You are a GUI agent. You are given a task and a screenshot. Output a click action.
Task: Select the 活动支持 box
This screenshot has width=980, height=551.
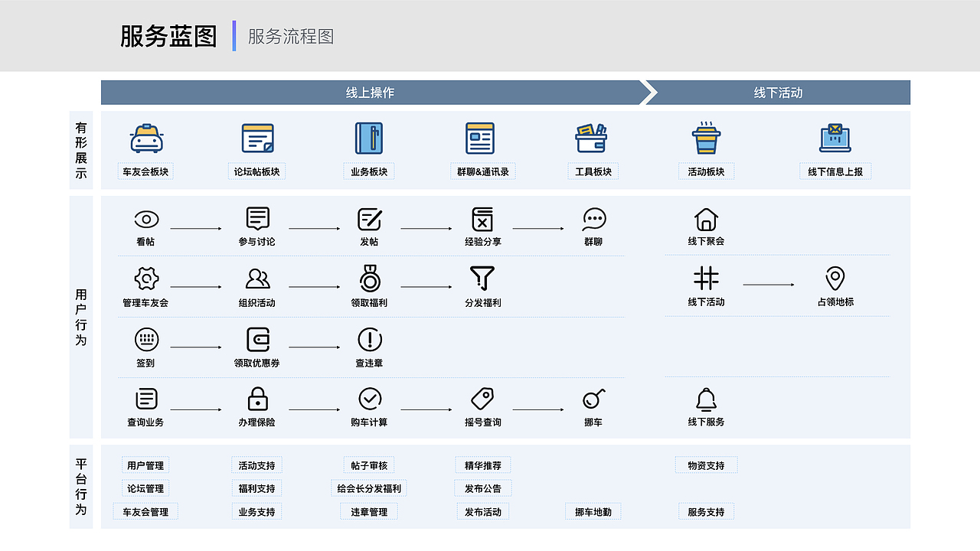(x=256, y=465)
